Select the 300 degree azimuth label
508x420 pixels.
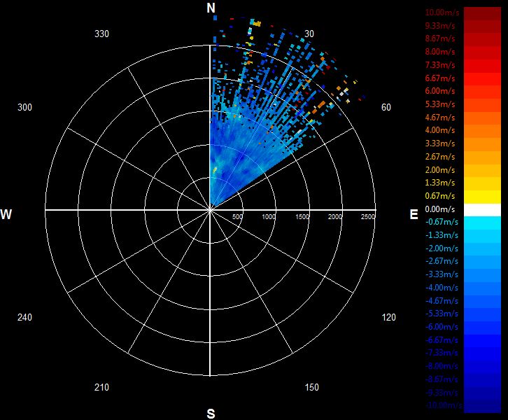(24, 107)
